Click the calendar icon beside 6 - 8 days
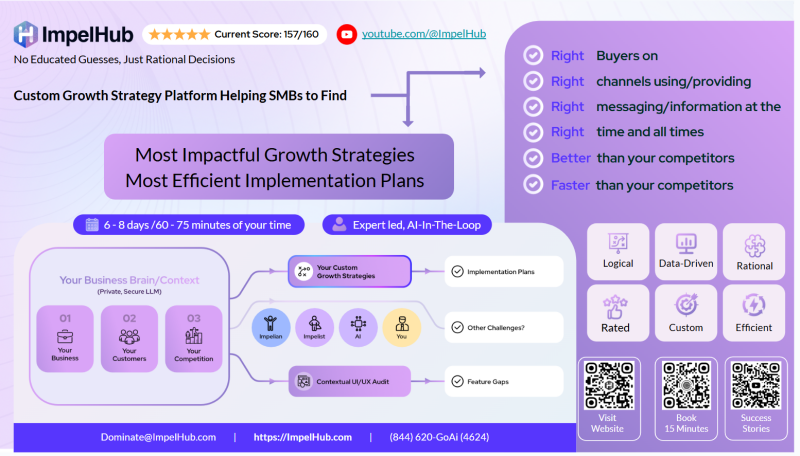The image size is (800, 456). (92, 224)
